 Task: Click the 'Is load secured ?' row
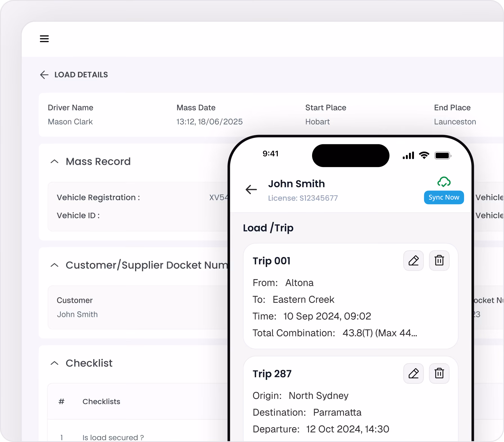[113, 437]
